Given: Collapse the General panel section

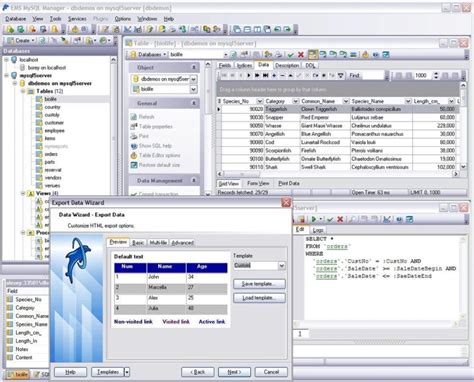Looking at the screenshot, I should click(x=194, y=103).
